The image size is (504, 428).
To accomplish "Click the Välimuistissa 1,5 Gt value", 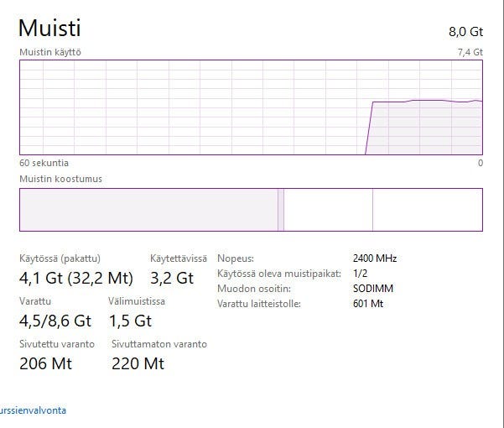I will point(130,321).
